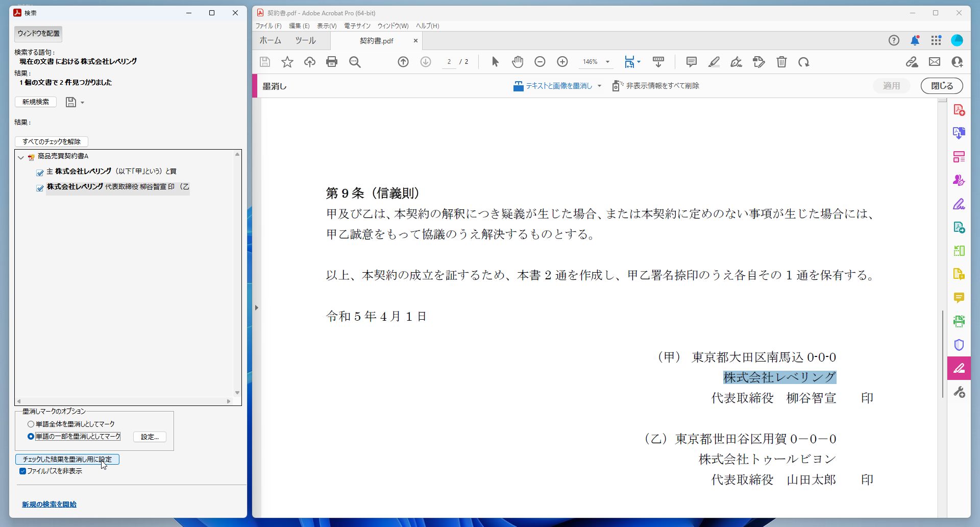Print the document via printer icon
The image size is (980, 527).
click(x=332, y=61)
